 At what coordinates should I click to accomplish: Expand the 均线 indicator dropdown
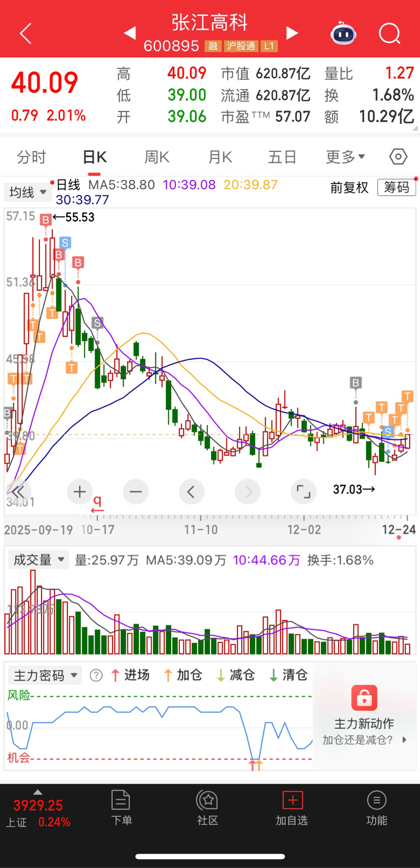28,192
